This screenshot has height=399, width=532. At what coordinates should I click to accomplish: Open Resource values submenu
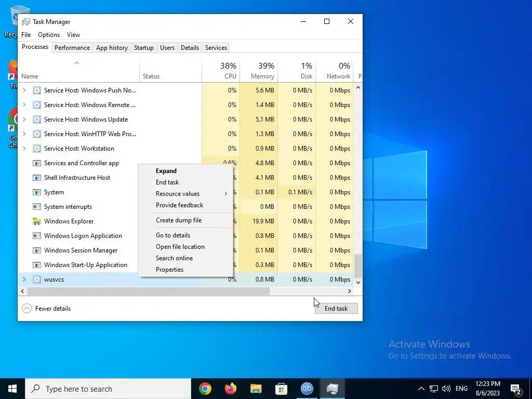(185, 194)
